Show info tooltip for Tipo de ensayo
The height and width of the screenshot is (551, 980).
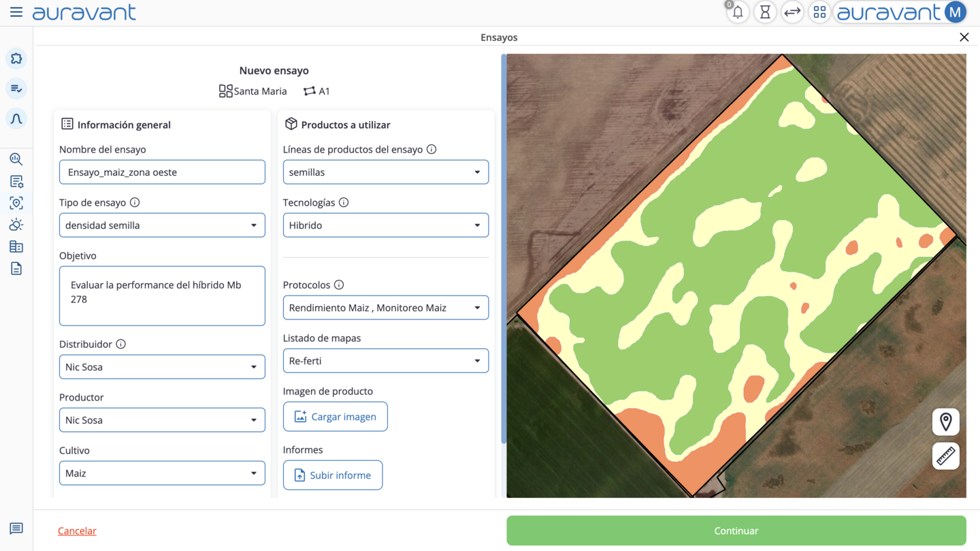coord(135,202)
